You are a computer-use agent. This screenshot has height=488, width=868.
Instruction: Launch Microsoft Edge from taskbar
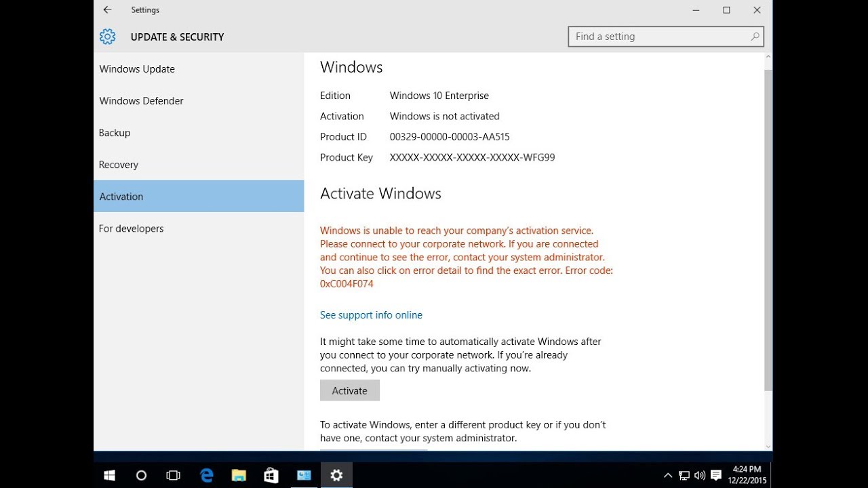(207, 475)
